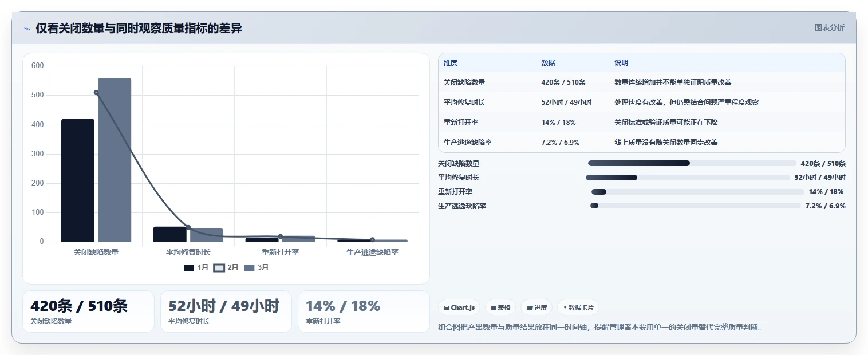Click table cell 数量连续增加并不能单独证明质量改善
This screenshot has height=355, width=868.
pyautogui.click(x=673, y=82)
